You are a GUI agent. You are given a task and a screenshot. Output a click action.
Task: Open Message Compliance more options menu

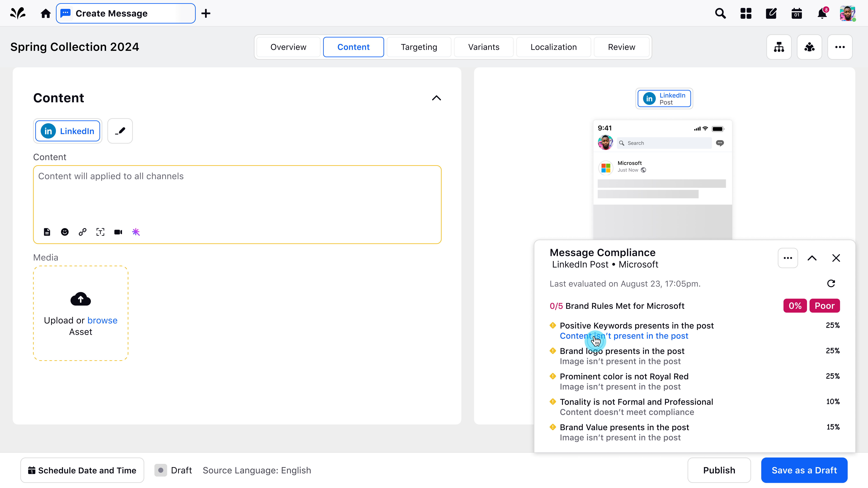787,258
